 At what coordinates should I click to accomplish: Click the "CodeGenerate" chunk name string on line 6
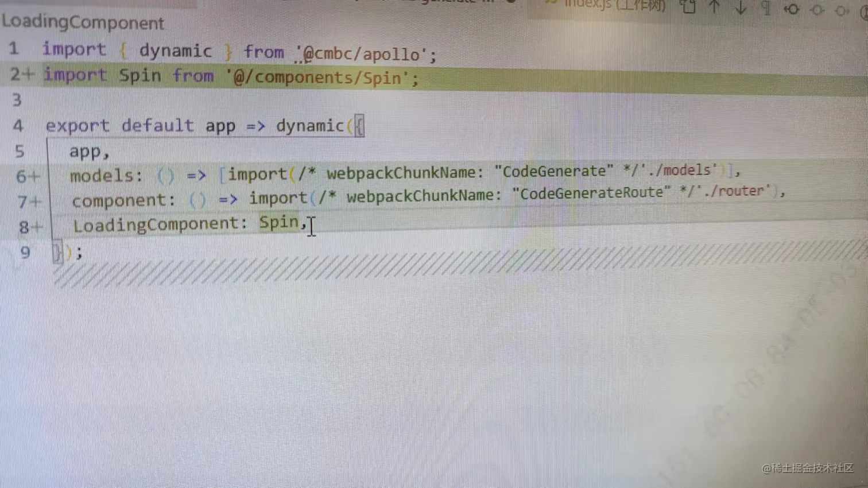[x=554, y=171]
